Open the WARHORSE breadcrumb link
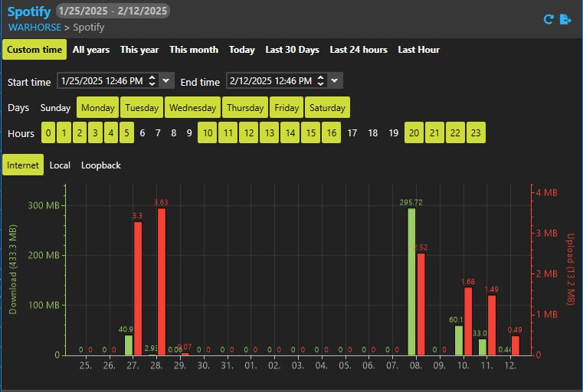583x392 pixels. tap(35, 28)
